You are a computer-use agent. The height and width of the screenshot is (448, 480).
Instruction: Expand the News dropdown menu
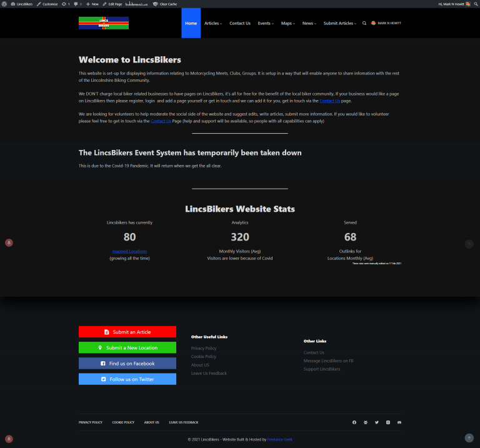309,23
